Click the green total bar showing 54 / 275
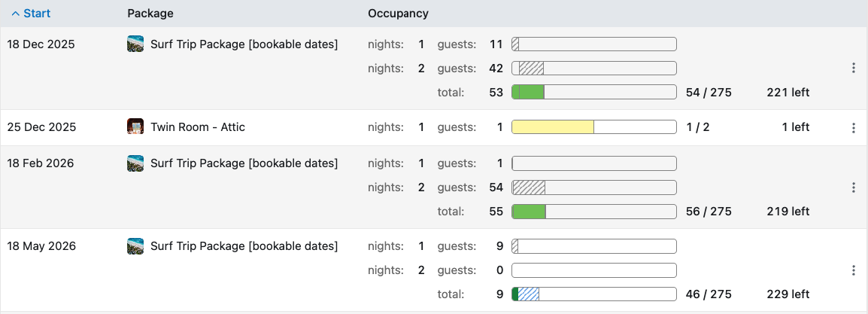 [x=593, y=93]
